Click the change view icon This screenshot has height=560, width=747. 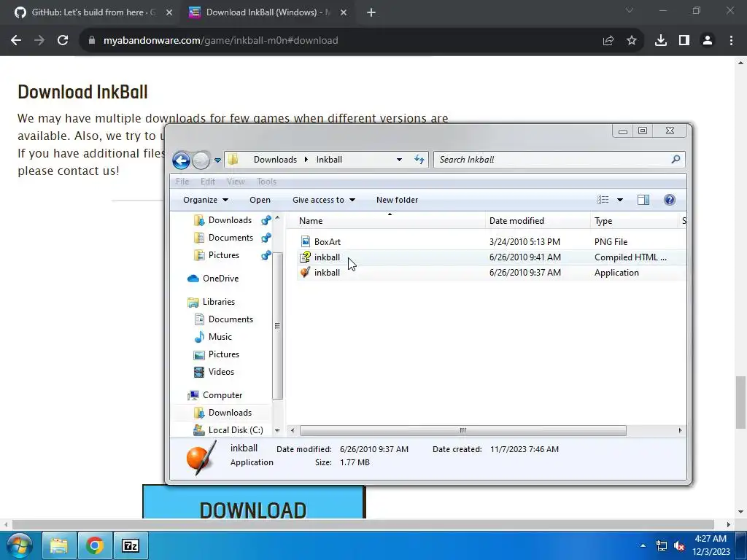(x=603, y=200)
